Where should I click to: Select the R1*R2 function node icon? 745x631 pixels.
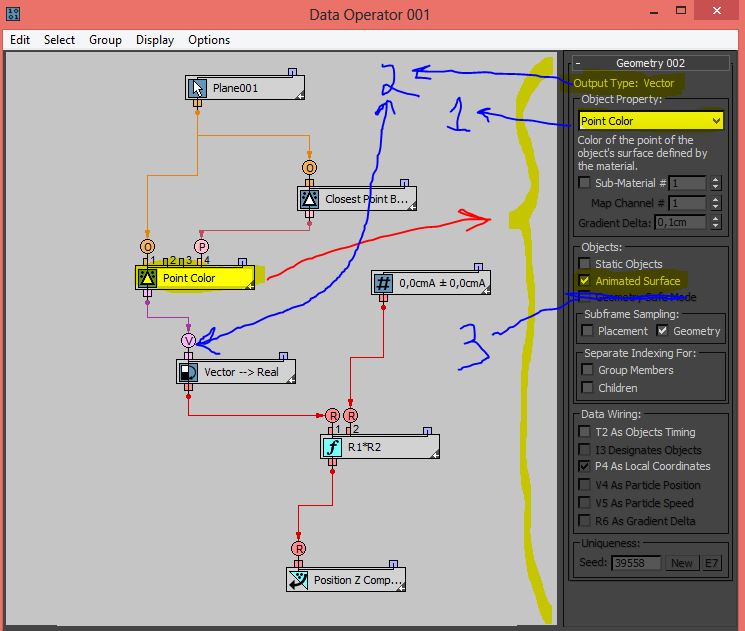point(333,447)
